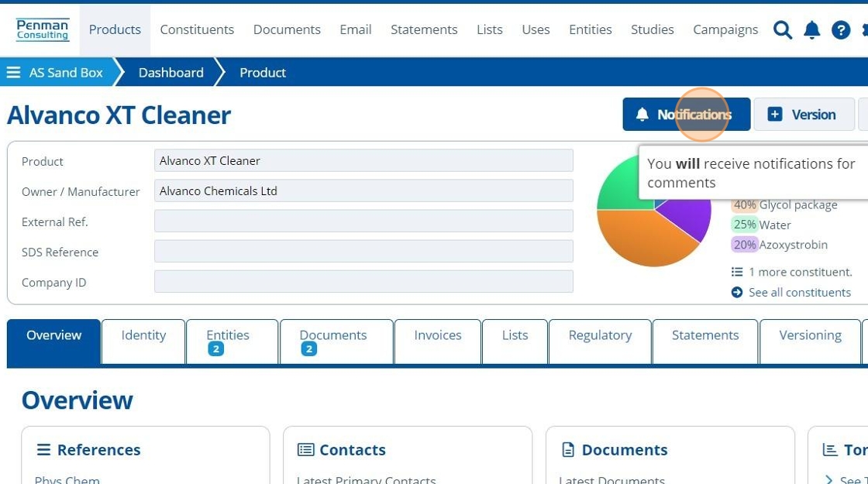Click the References section list icon

click(x=43, y=450)
